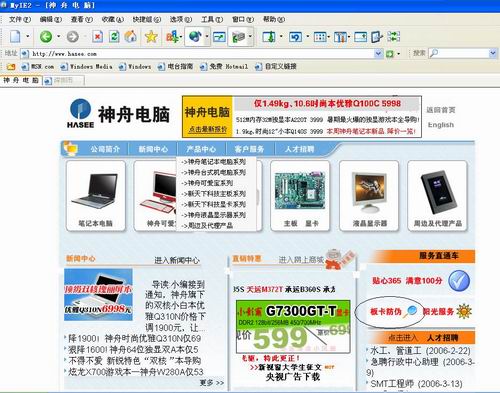Open the 收藏 menu
Viewport: 500px width, 393px height.
point(113,19)
